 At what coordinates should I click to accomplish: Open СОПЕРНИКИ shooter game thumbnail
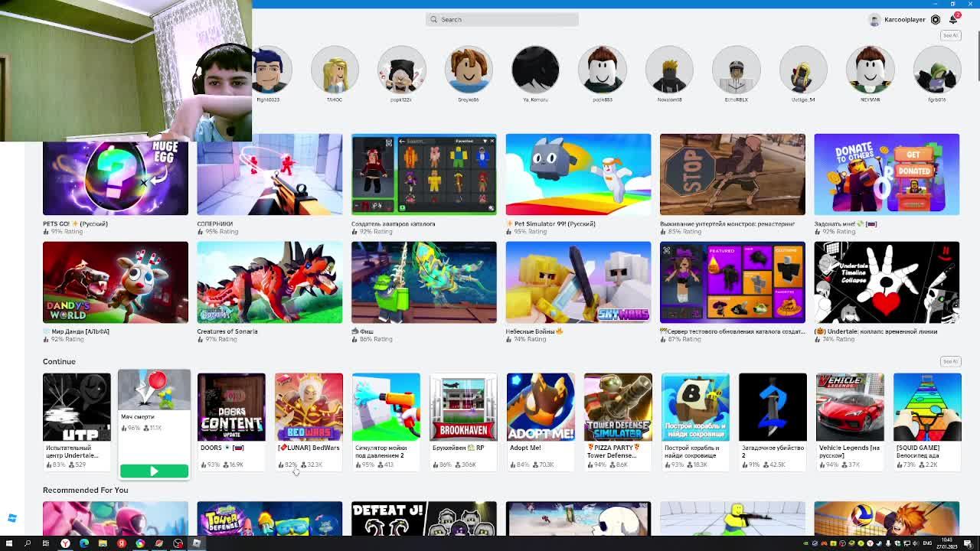(x=269, y=174)
